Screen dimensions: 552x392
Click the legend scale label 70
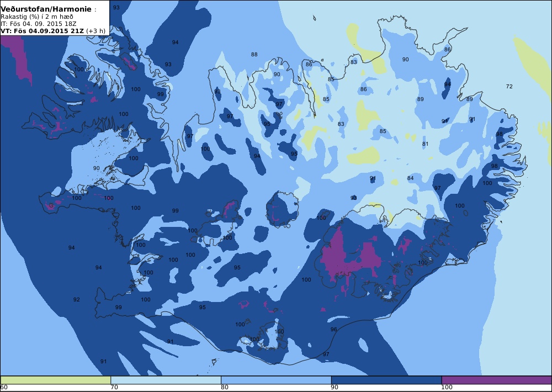click(x=114, y=388)
